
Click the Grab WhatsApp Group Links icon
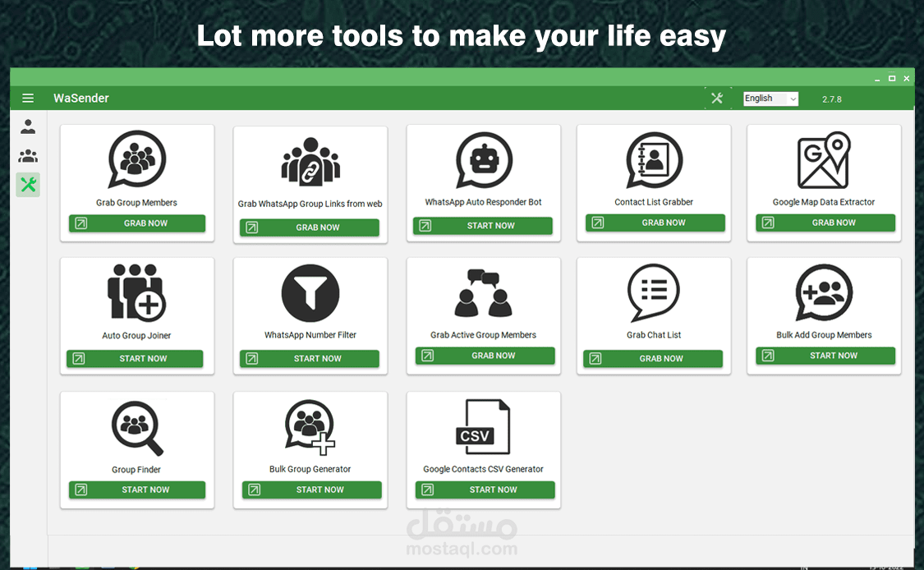click(310, 162)
